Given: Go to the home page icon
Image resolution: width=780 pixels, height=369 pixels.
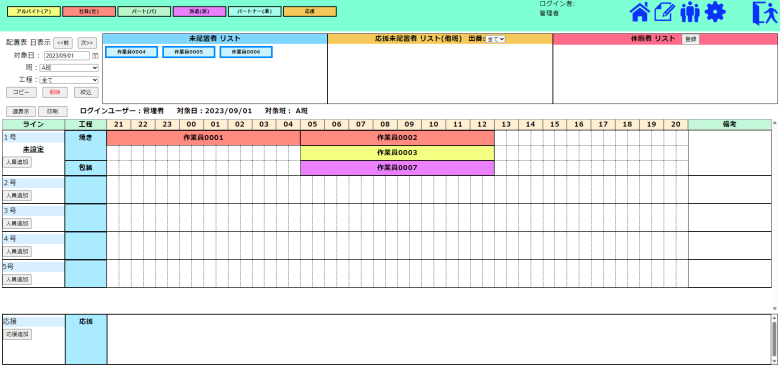Looking at the screenshot, I should (x=640, y=12).
